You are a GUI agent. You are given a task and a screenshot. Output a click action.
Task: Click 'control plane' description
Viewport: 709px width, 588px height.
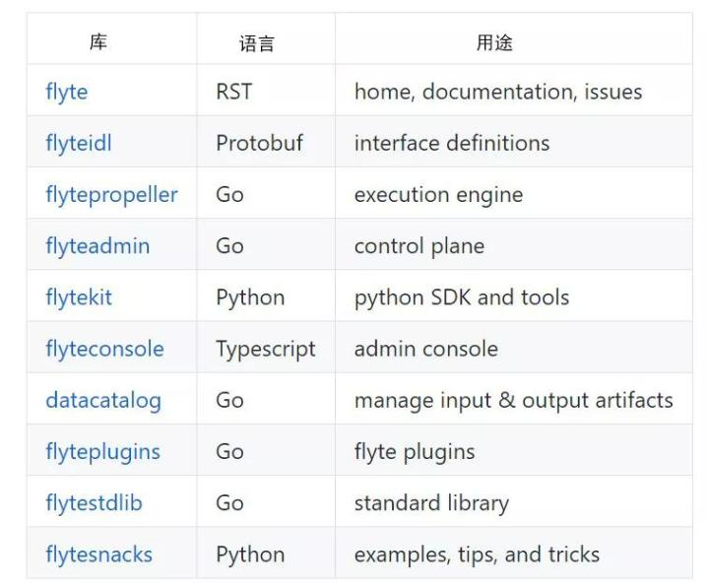pyautogui.click(x=419, y=247)
